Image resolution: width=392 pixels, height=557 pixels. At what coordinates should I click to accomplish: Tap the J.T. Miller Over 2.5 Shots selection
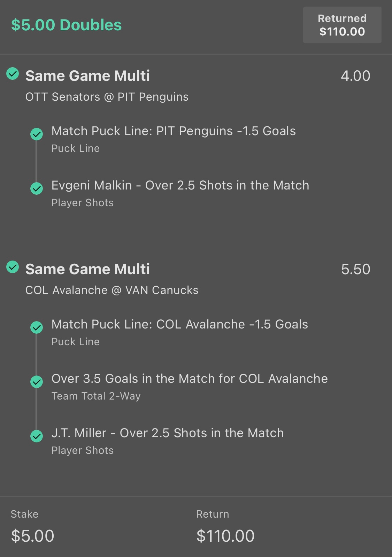(x=167, y=433)
